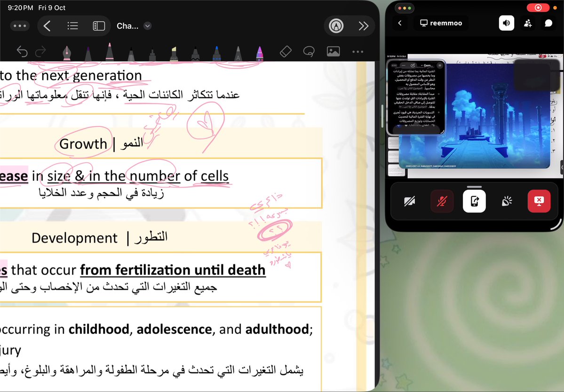Viewport: 564px width, 392px height.
Task: Open the note title 'Cha...' dropdown
Action: (x=134, y=26)
